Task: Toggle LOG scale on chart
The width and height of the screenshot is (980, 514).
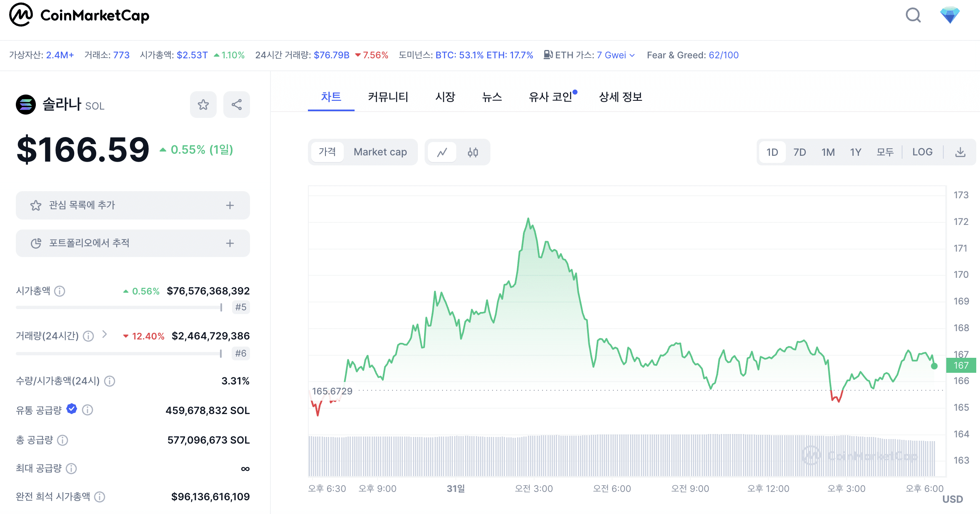Action: point(922,152)
